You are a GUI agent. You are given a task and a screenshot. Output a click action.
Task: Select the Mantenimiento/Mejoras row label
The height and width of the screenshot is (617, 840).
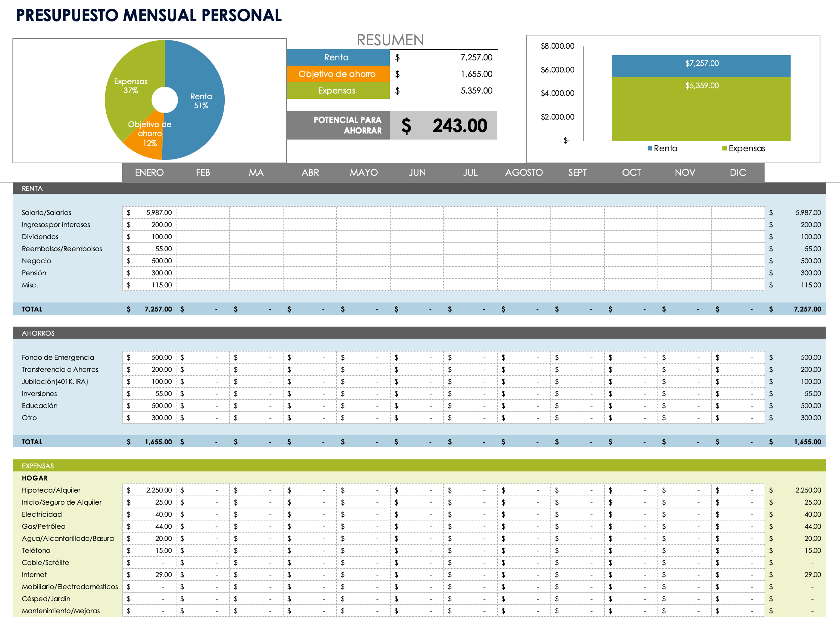(x=61, y=611)
